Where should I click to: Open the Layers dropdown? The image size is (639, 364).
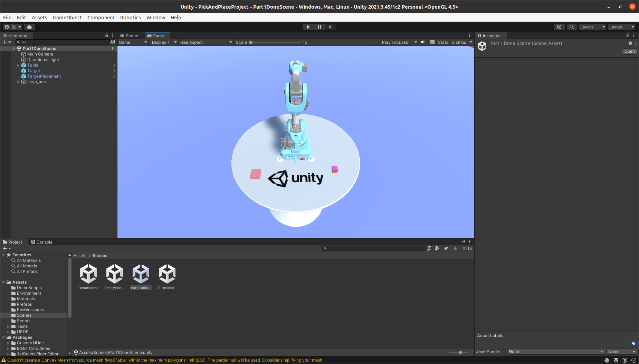(592, 27)
